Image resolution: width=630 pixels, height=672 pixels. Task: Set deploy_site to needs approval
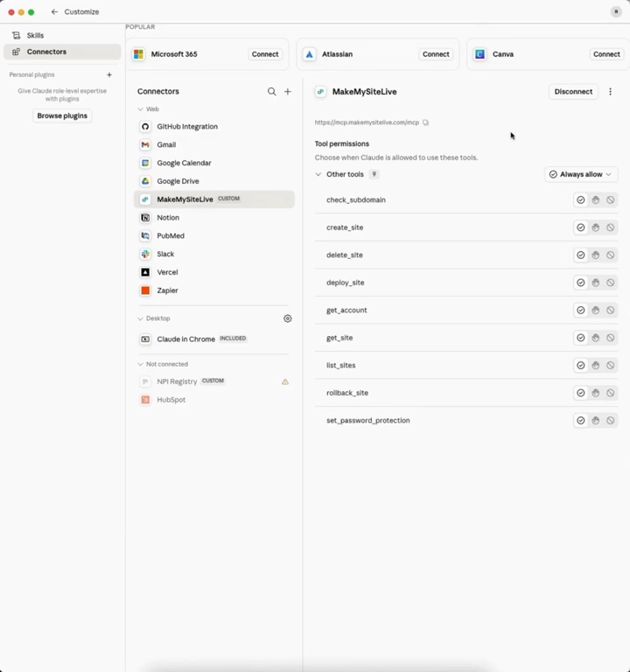[596, 283]
